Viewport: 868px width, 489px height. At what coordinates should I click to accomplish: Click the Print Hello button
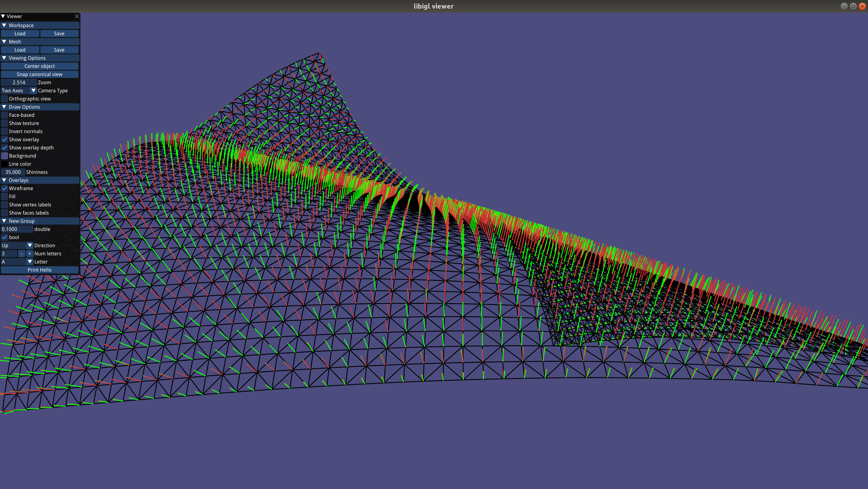pos(39,270)
